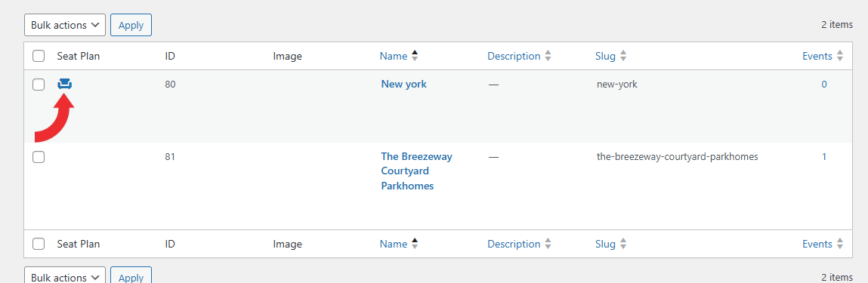Screen dimensions: 868x283
Task: Click the header Image column label
Action: (288, 56)
